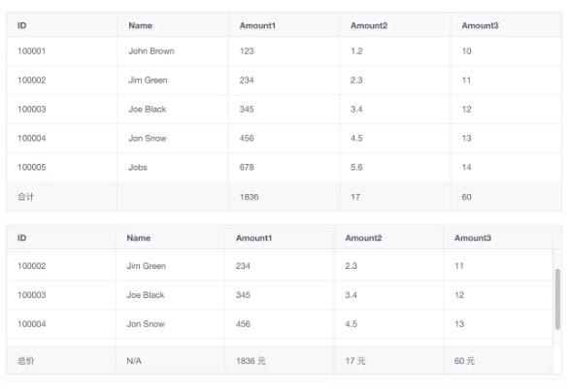
Task: Click ID 100003 in the second table
Action: click(32, 295)
